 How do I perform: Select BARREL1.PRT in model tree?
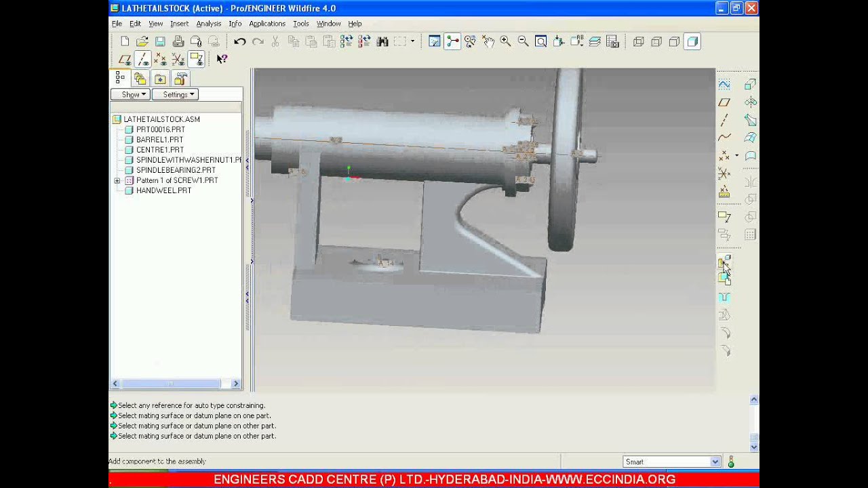click(x=159, y=140)
